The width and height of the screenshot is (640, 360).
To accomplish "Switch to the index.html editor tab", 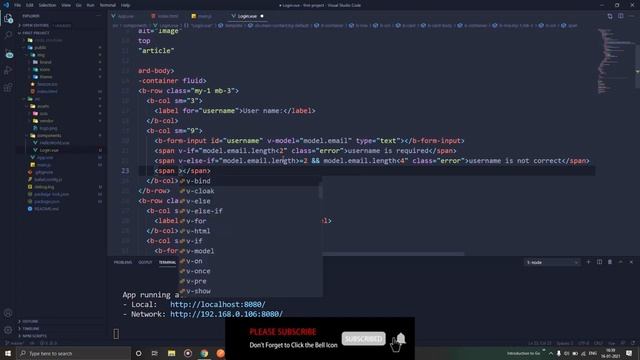I will (x=165, y=16).
